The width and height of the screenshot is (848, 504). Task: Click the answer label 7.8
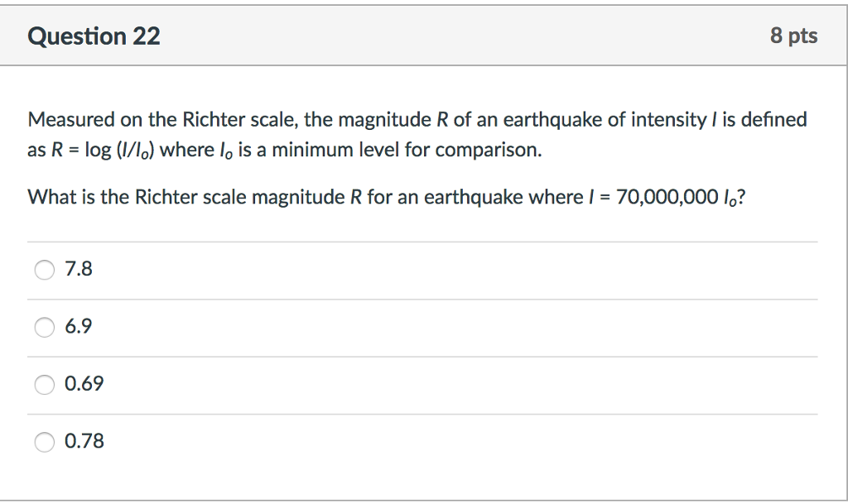[x=78, y=269]
